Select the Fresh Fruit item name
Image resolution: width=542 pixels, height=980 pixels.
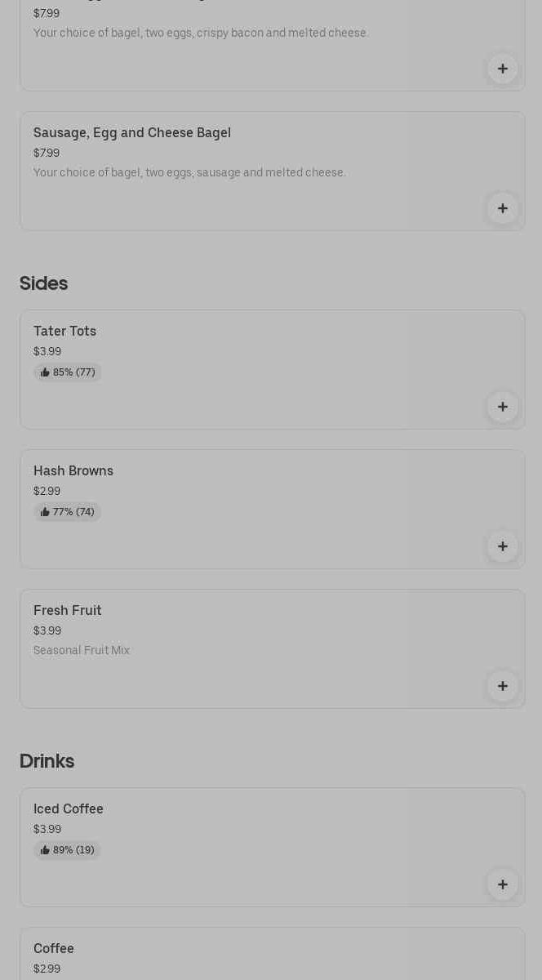tap(68, 610)
